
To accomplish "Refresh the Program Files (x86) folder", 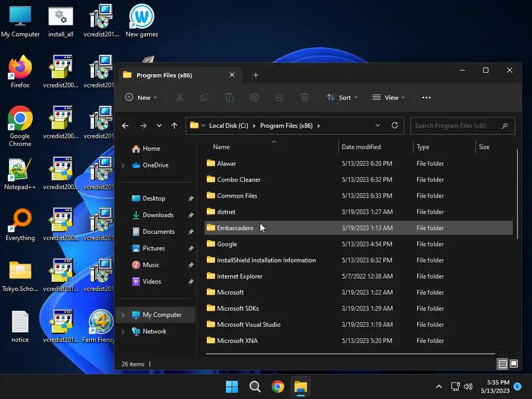I will pyautogui.click(x=395, y=126).
